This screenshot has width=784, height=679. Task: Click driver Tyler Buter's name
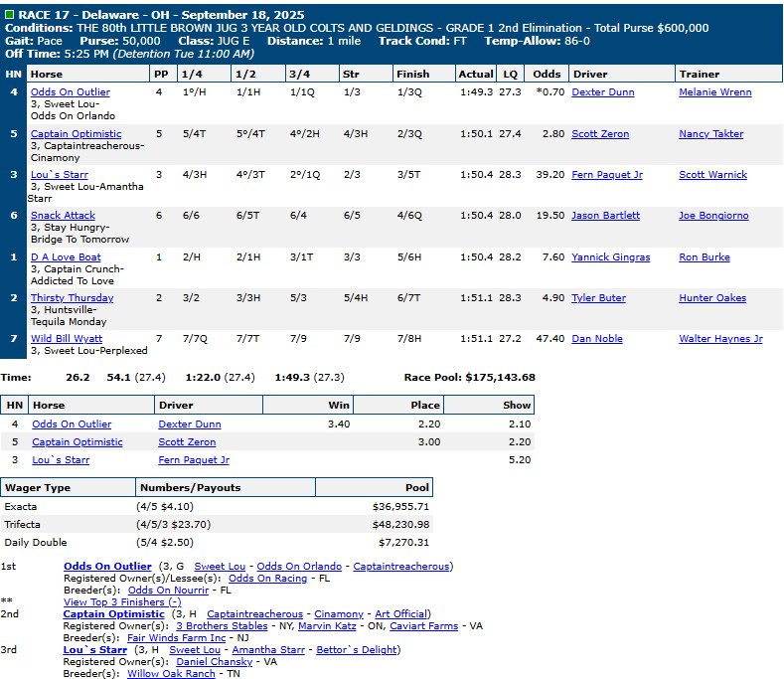click(598, 297)
